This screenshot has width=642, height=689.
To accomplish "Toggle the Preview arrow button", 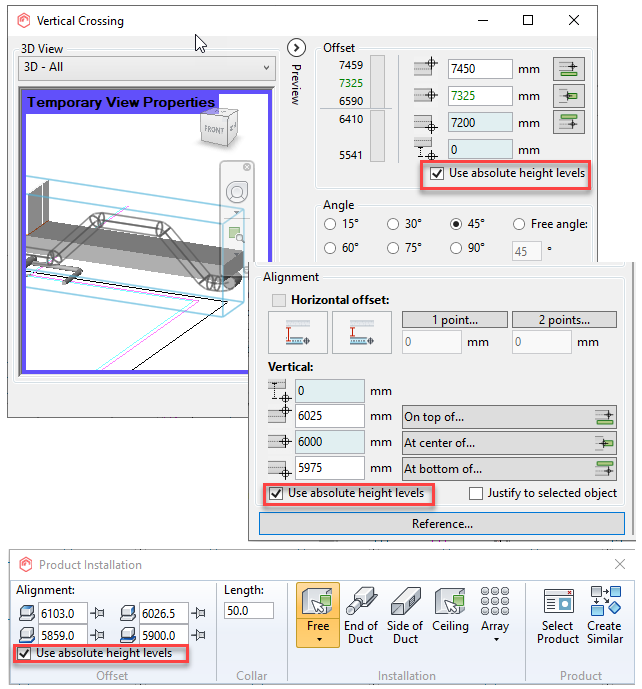I will click(x=295, y=48).
